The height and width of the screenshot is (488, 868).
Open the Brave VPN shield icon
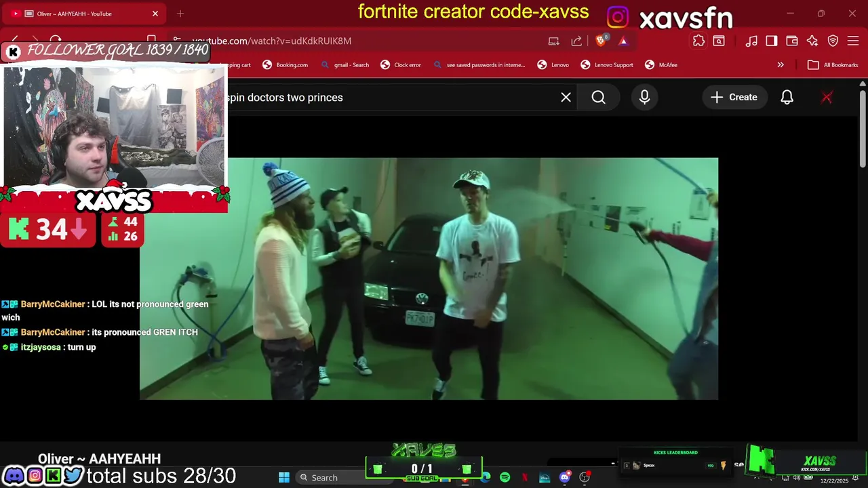point(833,41)
